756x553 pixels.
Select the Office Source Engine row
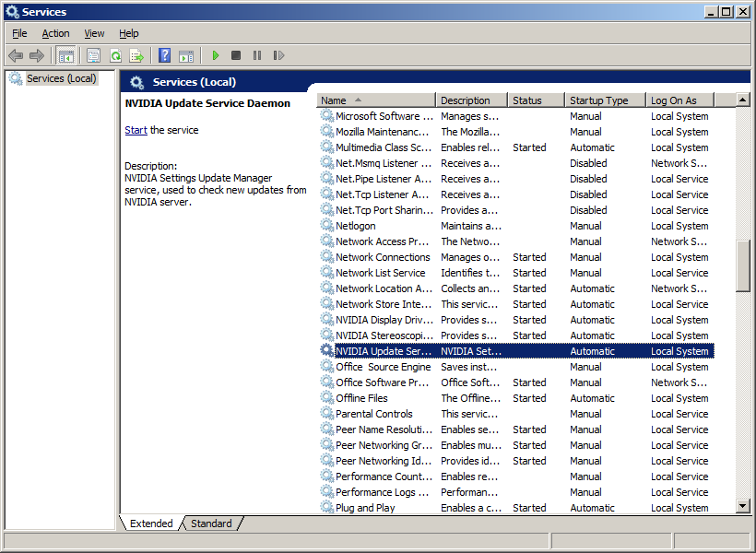click(516, 367)
